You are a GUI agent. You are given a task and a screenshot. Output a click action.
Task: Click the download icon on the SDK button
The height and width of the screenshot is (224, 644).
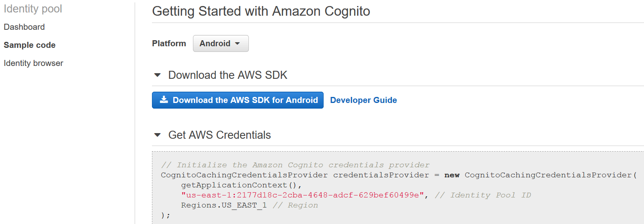164,100
